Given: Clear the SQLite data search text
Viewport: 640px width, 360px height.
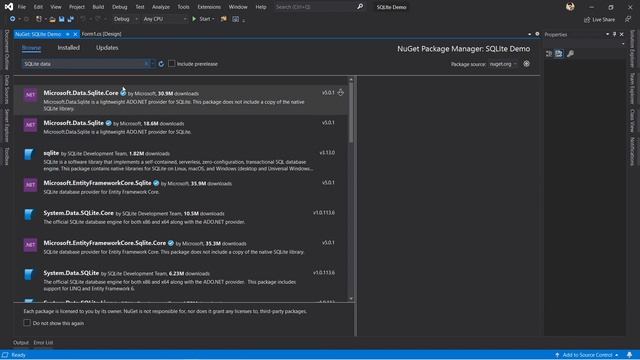Looking at the screenshot, I should (x=146, y=64).
